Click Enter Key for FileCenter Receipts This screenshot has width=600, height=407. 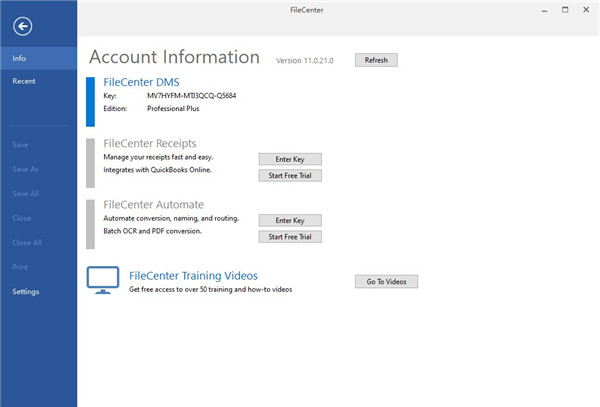coord(290,159)
